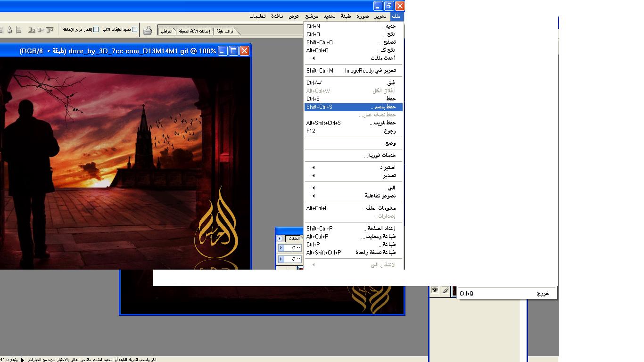The width and height of the screenshot is (644, 362).
Task: Switch to the Brushes (الفراشي) palette tab
Action: pos(167,32)
